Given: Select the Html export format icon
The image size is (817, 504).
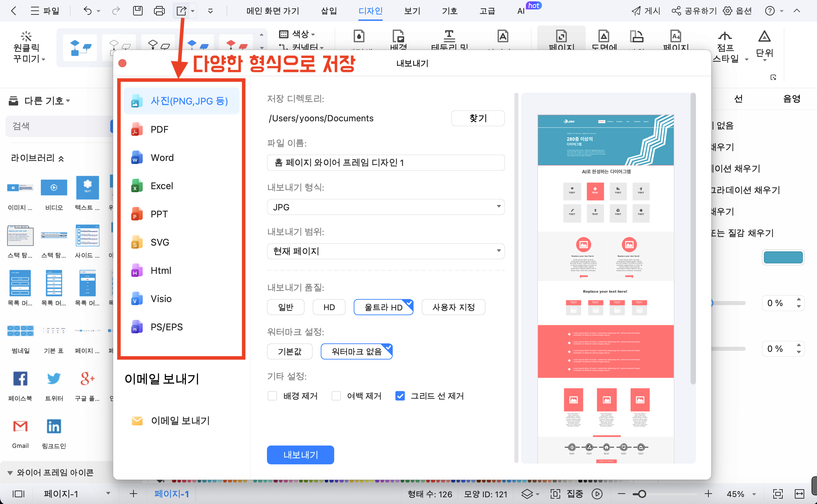Looking at the screenshot, I should point(137,271).
